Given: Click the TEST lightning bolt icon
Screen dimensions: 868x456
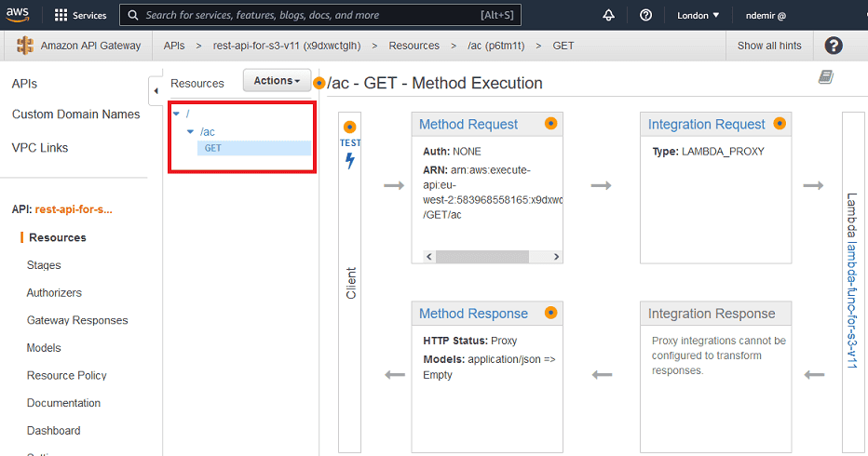Looking at the screenshot, I should [350, 161].
